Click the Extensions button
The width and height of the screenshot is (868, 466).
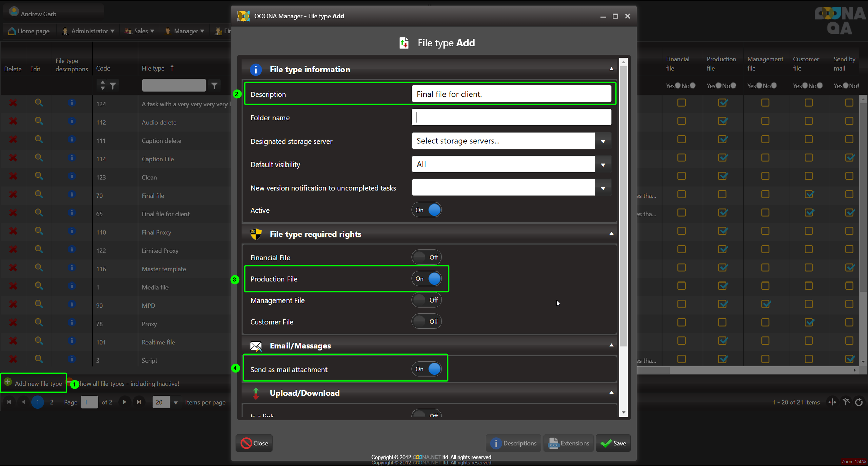569,443
